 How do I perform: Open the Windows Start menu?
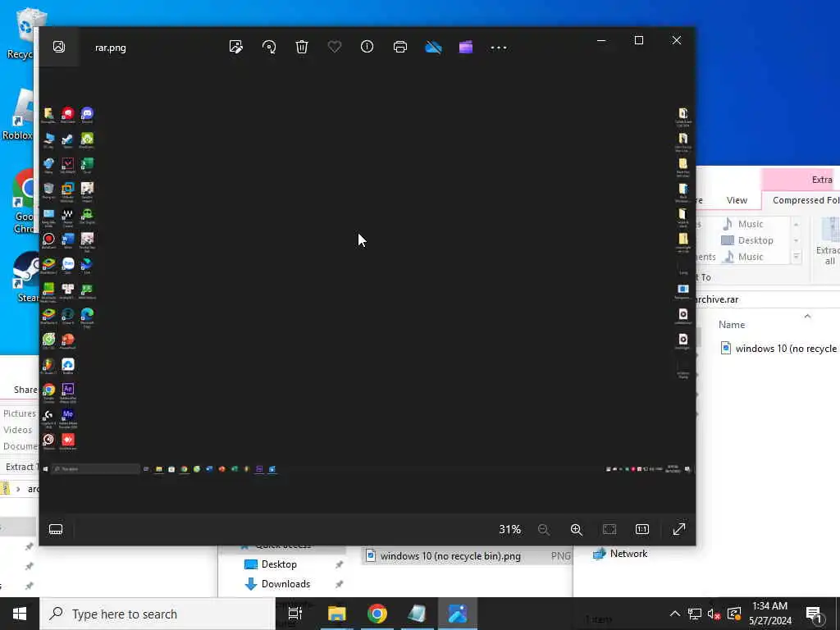[x=20, y=614]
